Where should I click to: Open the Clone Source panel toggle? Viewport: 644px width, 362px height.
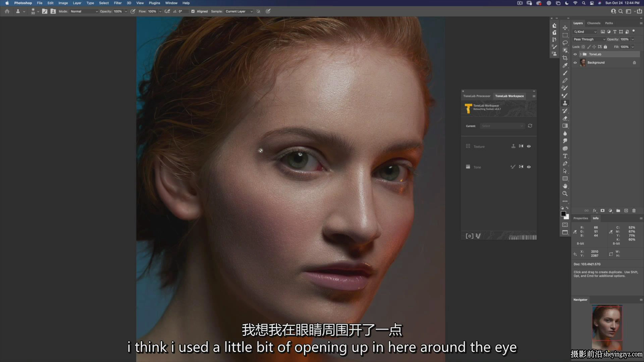[53, 11]
